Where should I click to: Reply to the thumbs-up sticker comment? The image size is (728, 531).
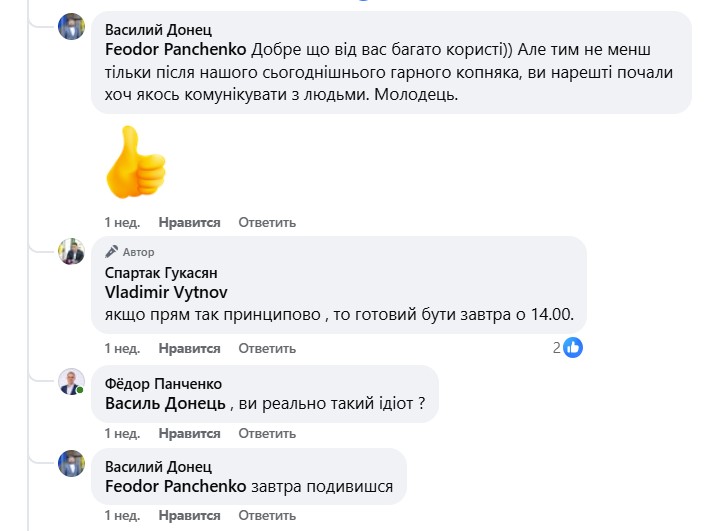pos(267,222)
